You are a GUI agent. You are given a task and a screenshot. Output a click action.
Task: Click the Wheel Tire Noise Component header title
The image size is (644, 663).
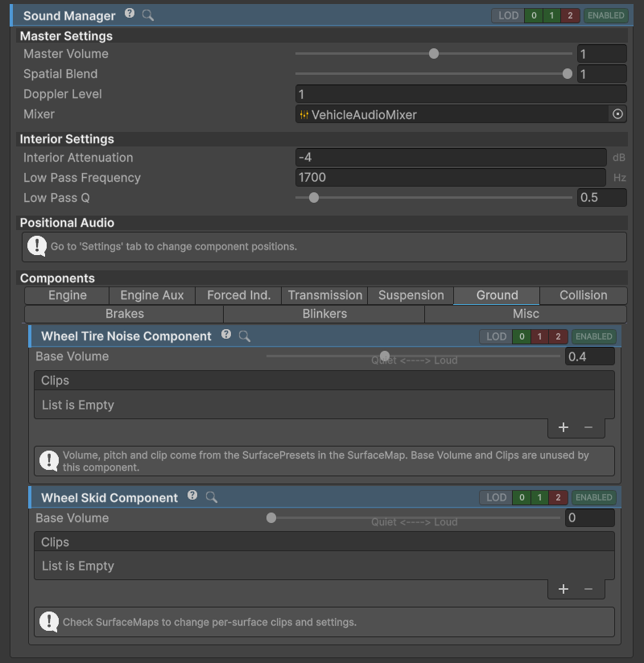[x=126, y=336]
